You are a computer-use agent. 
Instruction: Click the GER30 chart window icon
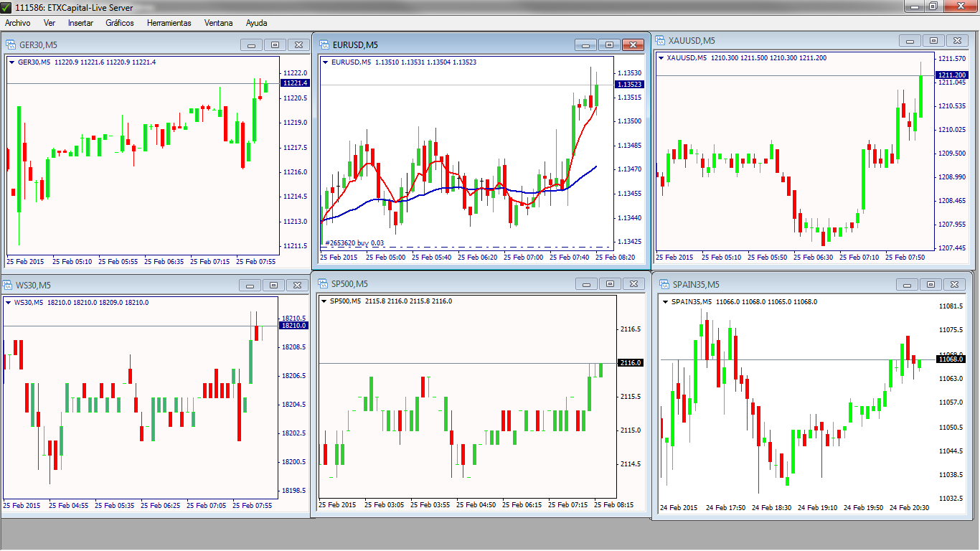click(11, 44)
